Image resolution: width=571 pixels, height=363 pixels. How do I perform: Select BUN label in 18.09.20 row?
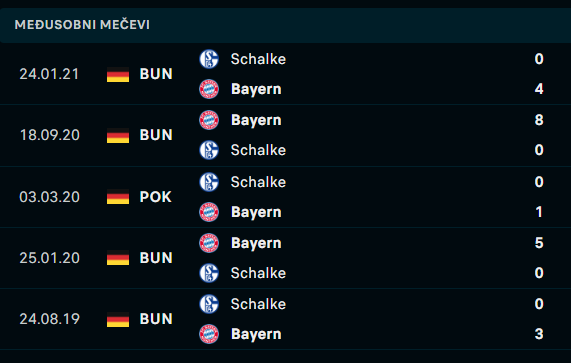[156, 135]
